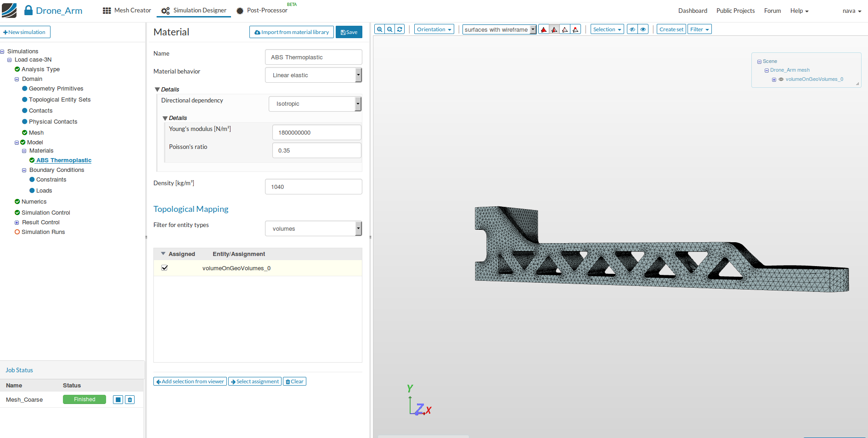This screenshot has height=438, width=868.
Task: Click the Select assignment button
Action: pos(255,381)
